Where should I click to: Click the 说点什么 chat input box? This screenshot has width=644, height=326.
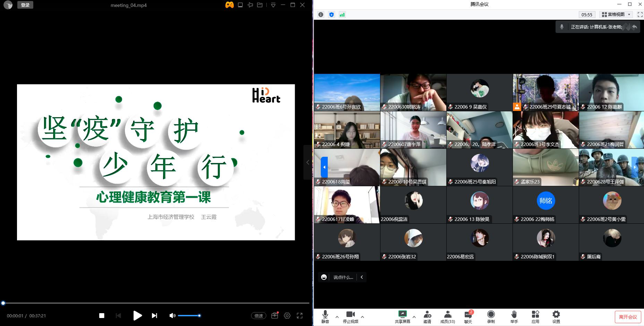pyautogui.click(x=343, y=277)
